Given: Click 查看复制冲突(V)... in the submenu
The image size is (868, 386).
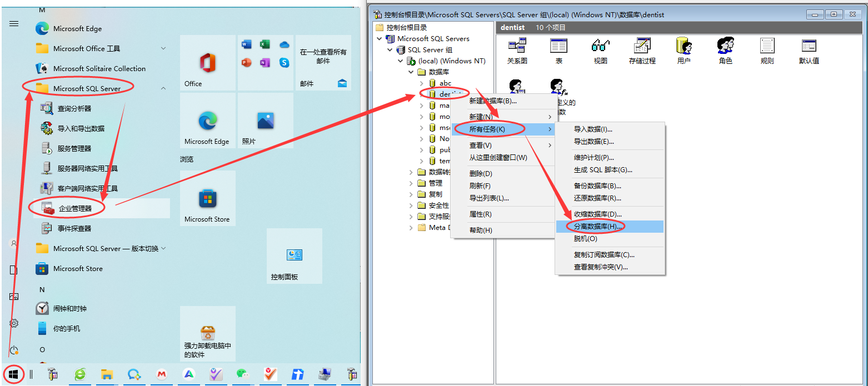Looking at the screenshot, I should click(x=610, y=267).
